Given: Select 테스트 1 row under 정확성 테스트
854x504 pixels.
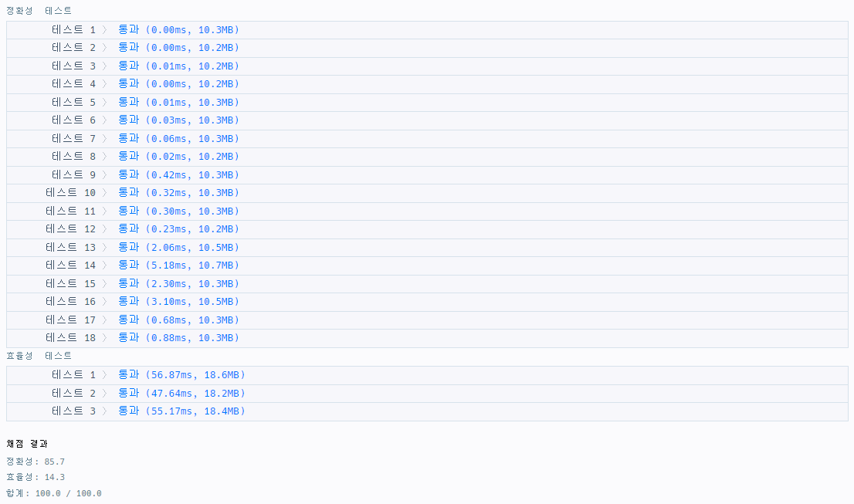Looking at the screenshot, I should click(427, 30).
